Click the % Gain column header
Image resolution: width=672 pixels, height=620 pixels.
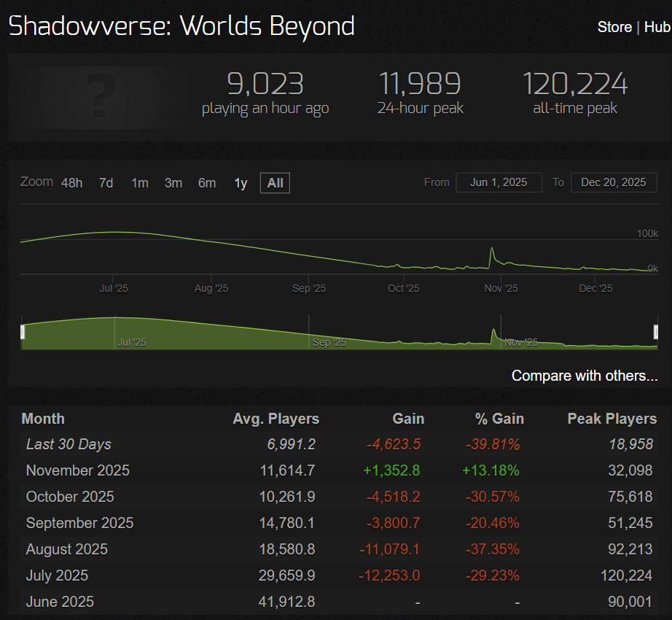[x=500, y=419]
